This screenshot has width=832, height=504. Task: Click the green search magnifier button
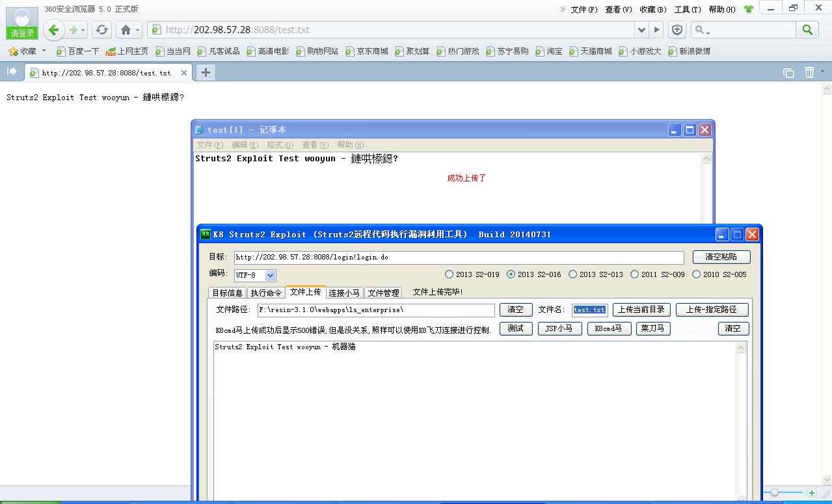(x=807, y=30)
